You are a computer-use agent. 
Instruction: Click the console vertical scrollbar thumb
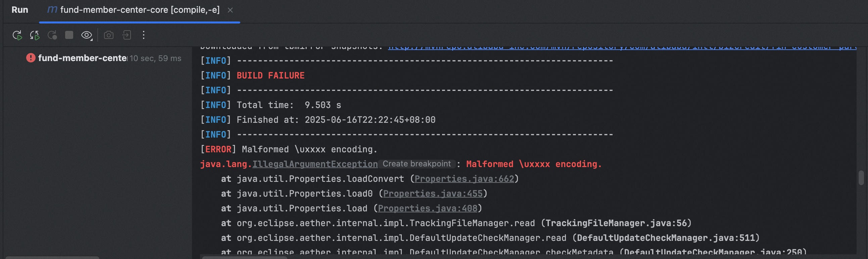pyautogui.click(x=861, y=178)
